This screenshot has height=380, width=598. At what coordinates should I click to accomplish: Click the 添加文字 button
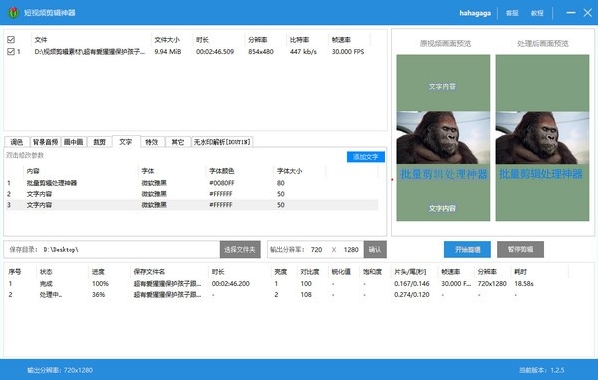point(365,157)
